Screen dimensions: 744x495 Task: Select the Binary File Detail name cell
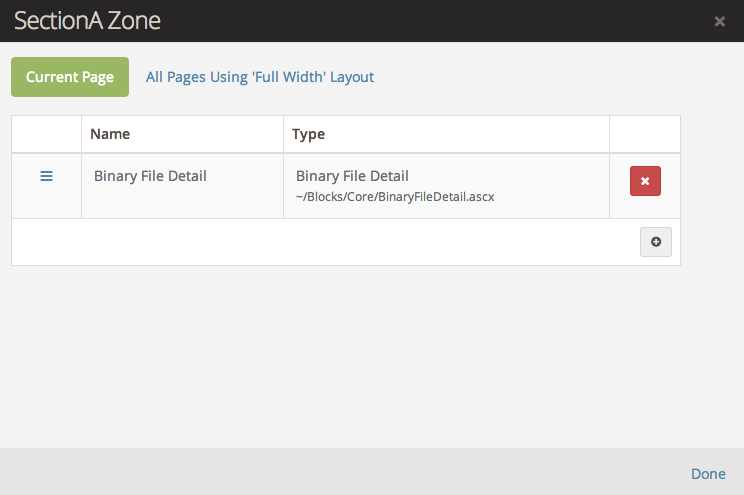click(150, 176)
